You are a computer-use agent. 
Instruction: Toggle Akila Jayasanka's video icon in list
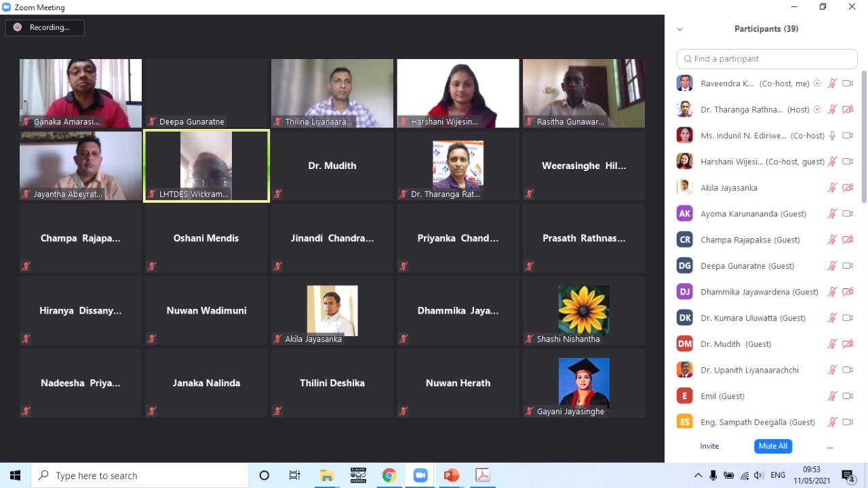tap(848, 187)
